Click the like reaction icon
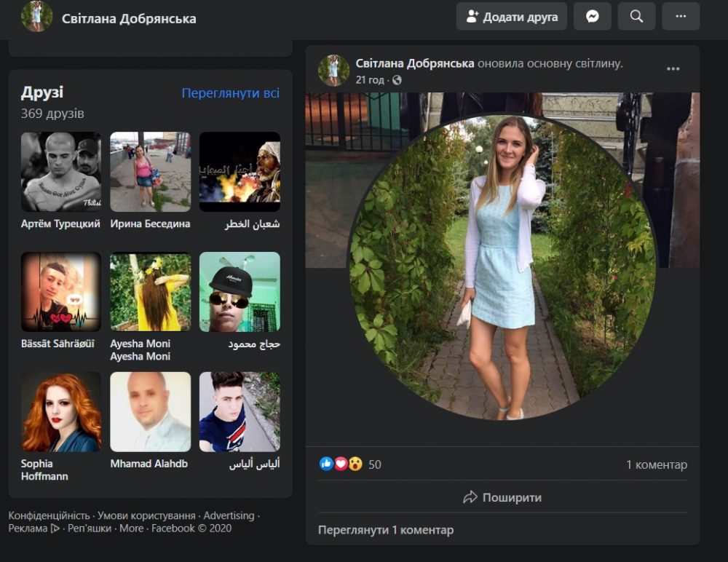728x562 pixels. pyautogui.click(x=326, y=464)
